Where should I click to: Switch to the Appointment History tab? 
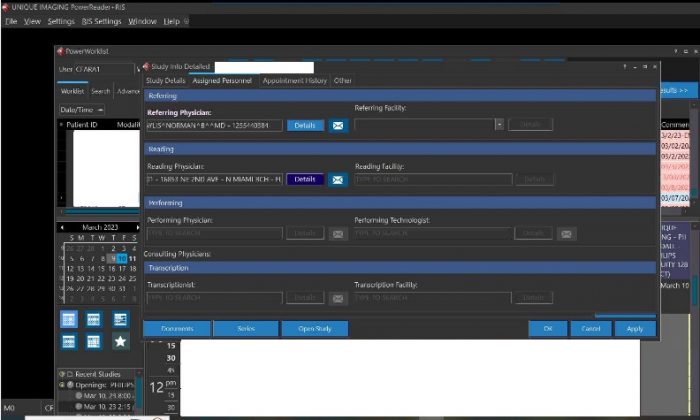pyautogui.click(x=295, y=81)
